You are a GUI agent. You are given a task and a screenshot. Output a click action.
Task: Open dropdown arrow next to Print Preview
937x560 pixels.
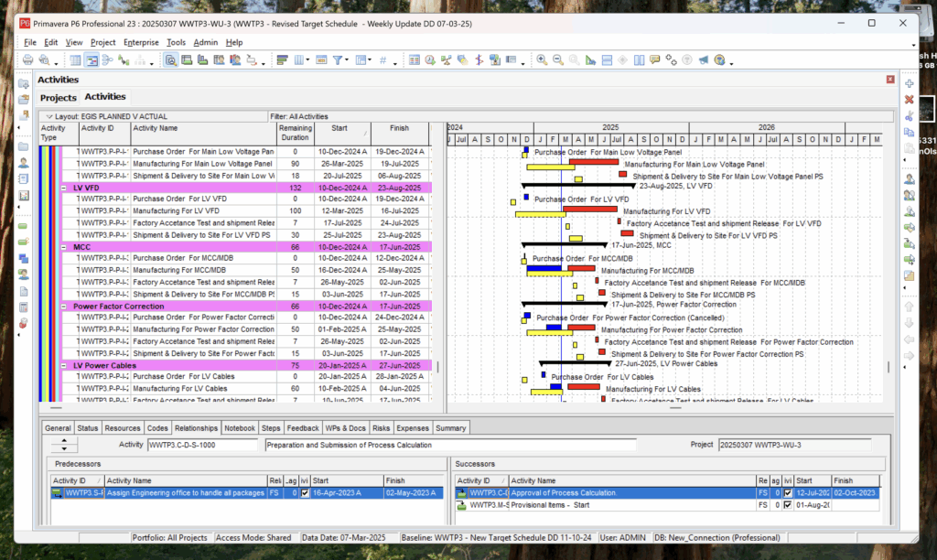tap(56, 62)
